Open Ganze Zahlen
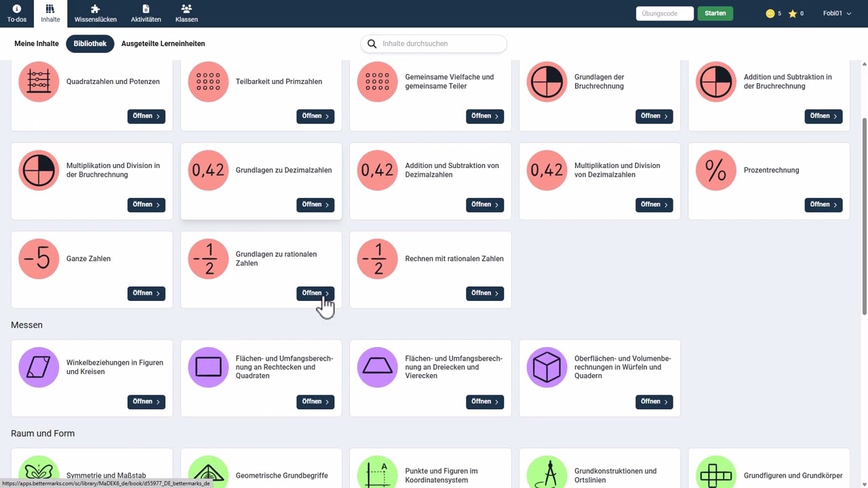Image resolution: width=868 pixels, height=488 pixels. pyautogui.click(x=146, y=293)
